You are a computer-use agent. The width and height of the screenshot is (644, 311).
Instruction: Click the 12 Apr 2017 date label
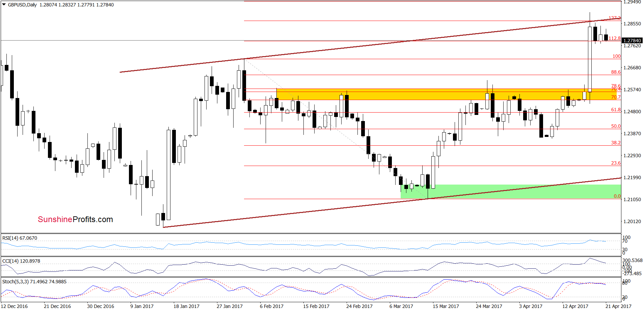pos(575,307)
